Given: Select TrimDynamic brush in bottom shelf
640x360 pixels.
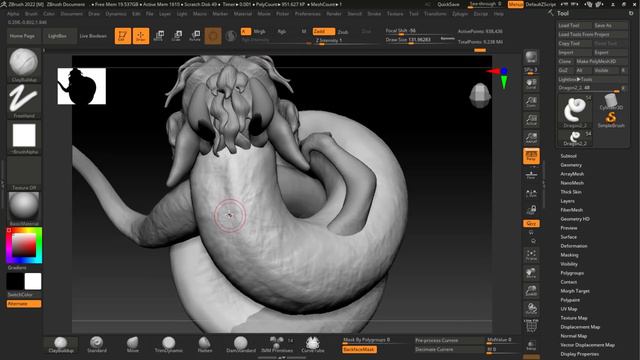Looking at the screenshot, I should pyautogui.click(x=168, y=345).
